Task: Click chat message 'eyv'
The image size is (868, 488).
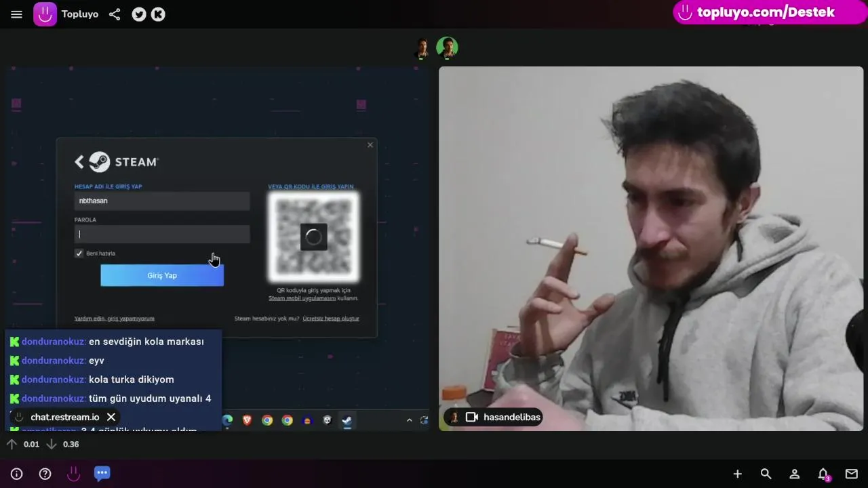Action: coord(96,361)
